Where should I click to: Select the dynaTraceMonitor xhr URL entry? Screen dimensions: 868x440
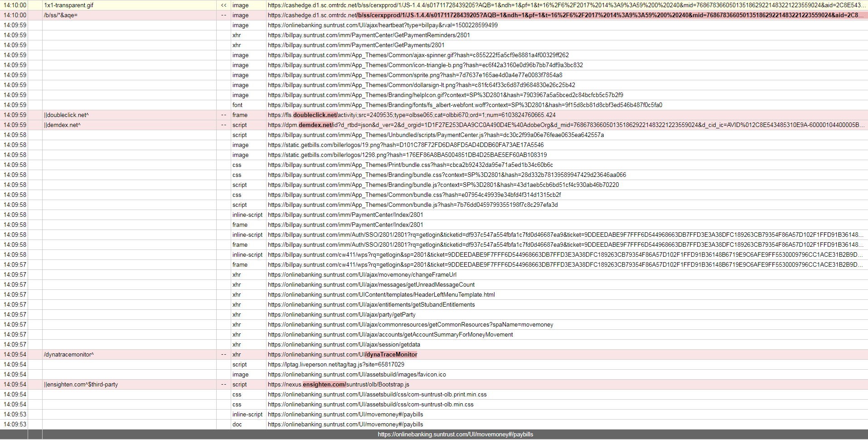[x=342, y=354]
